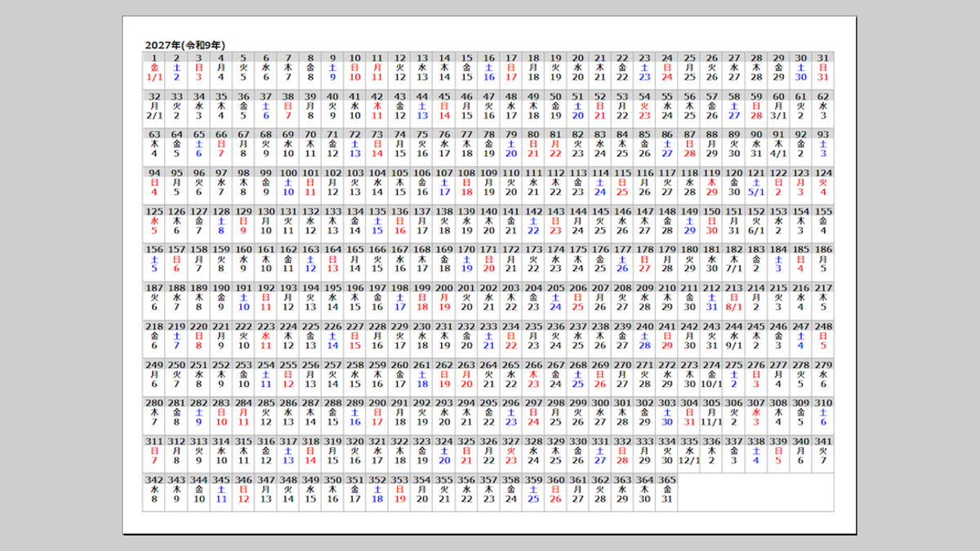Select the "6/1" date cell
980x551 pixels.
pyautogui.click(x=756, y=230)
